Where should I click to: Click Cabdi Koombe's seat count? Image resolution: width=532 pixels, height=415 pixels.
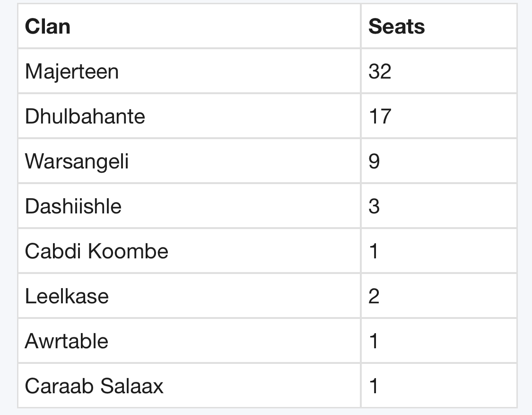[x=374, y=251]
